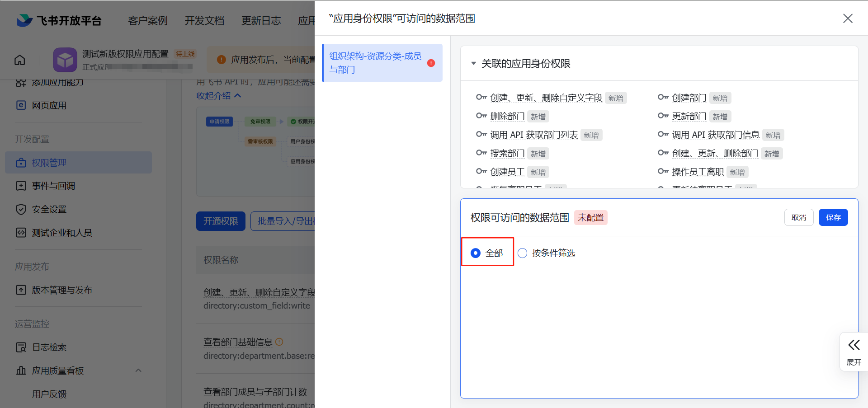Collapse the intro via 收起介绍
The image size is (868, 408).
click(219, 96)
